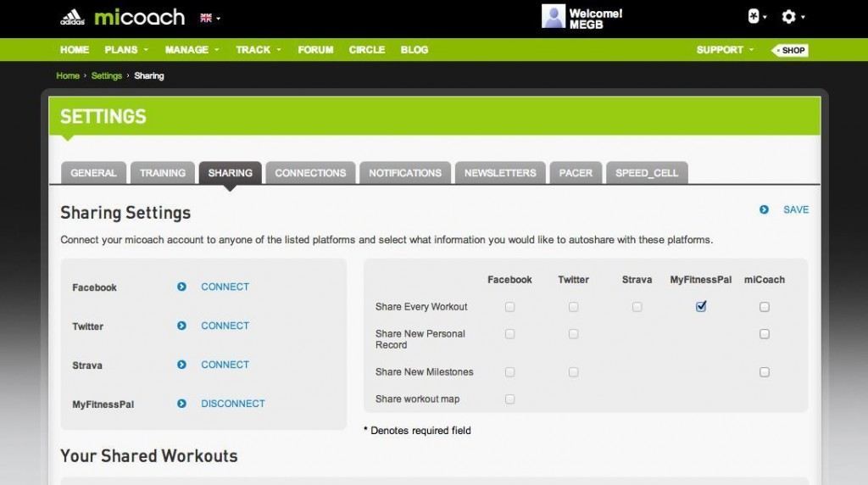Click the adidas miCoach logo
This screenshot has width=868, height=485.
tap(122, 17)
